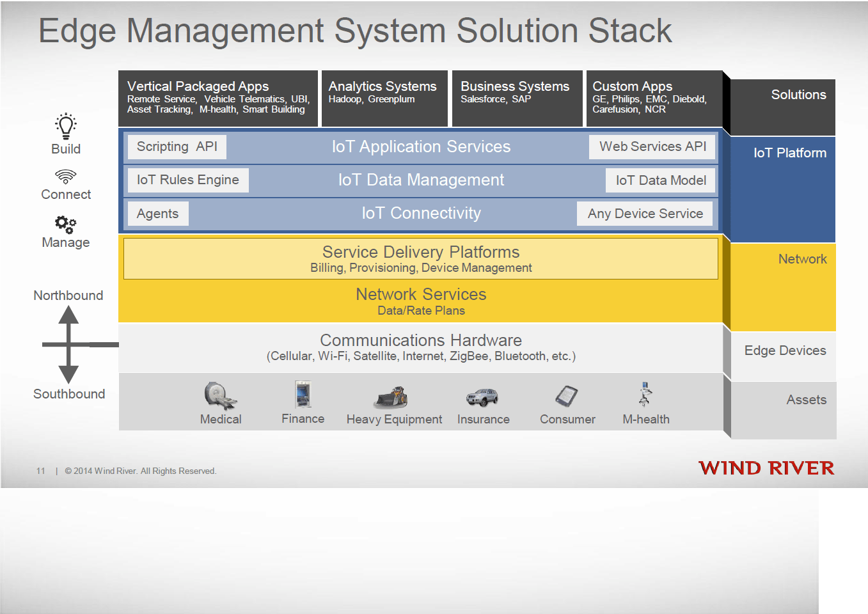Select the IoT Platform side label
Image resolution: width=868 pixels, height=614 pixels.
coord(789,153)
